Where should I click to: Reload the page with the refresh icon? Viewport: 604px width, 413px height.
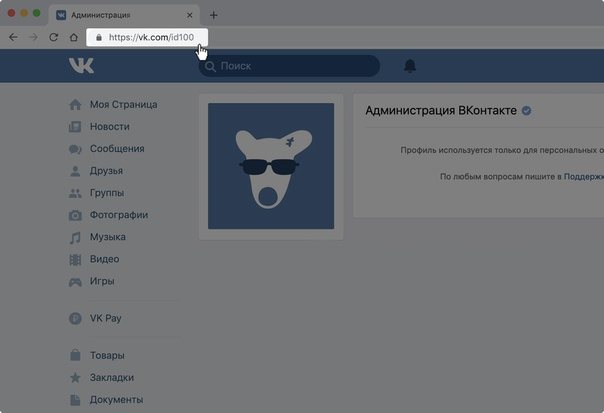[x=54, y=37]
